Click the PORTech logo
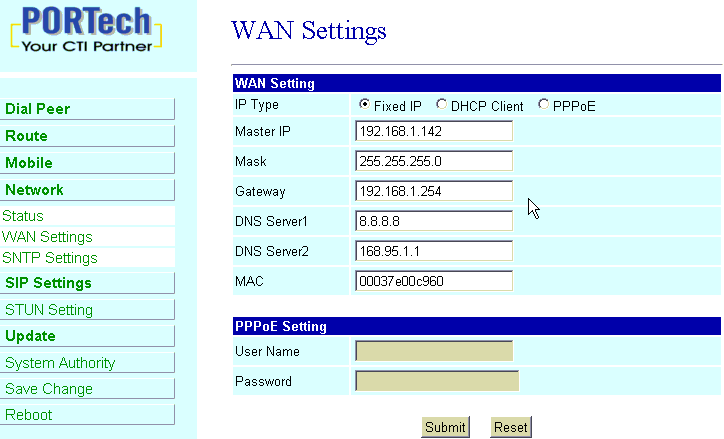 86,29
